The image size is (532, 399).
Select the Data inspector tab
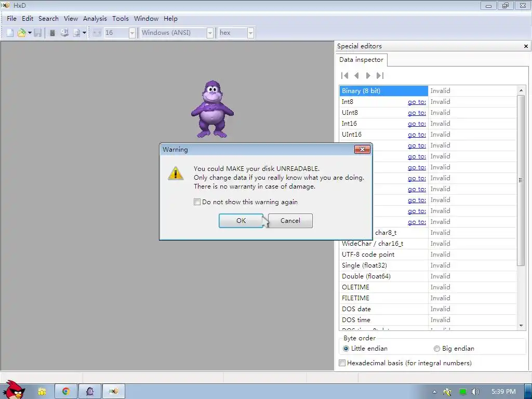tap(361, 60)
